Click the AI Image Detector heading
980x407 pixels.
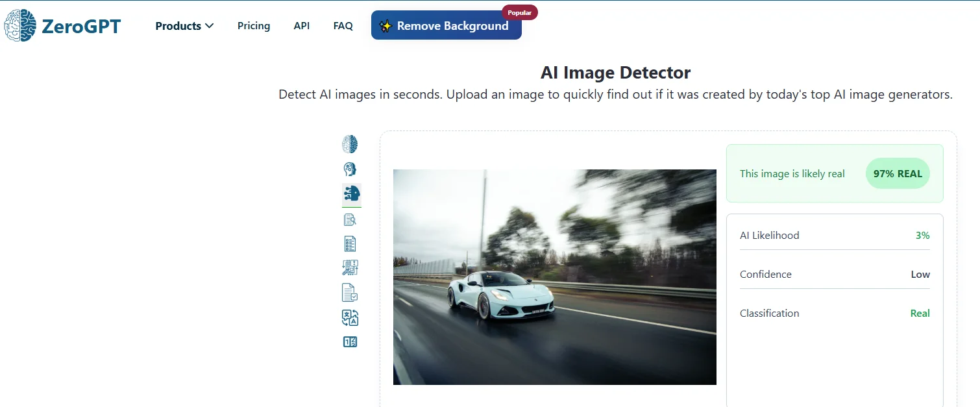pos(616,72)
